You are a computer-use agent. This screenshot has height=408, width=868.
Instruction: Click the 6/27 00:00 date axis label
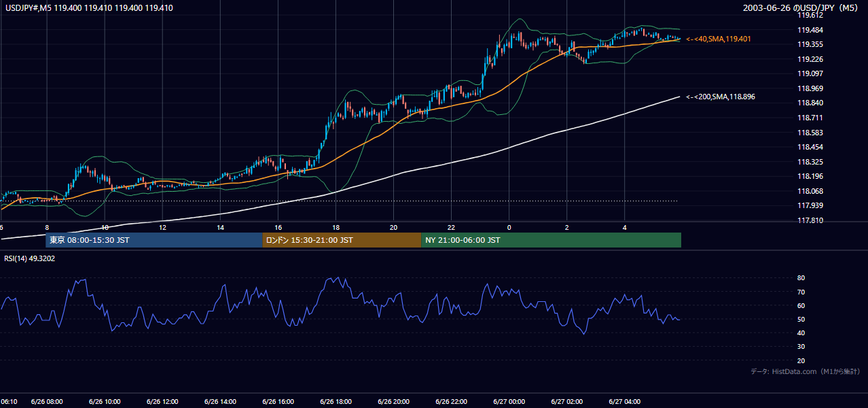pos(509,402)
